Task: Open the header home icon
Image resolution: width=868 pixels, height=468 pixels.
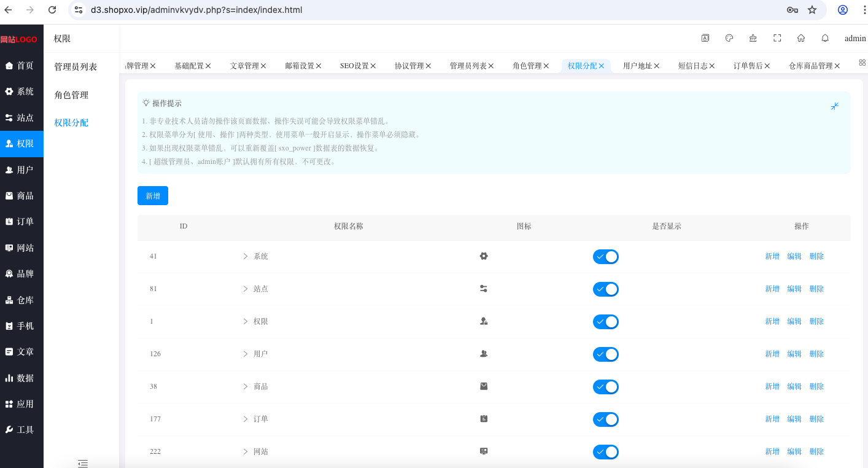Action: pos(801,38)
